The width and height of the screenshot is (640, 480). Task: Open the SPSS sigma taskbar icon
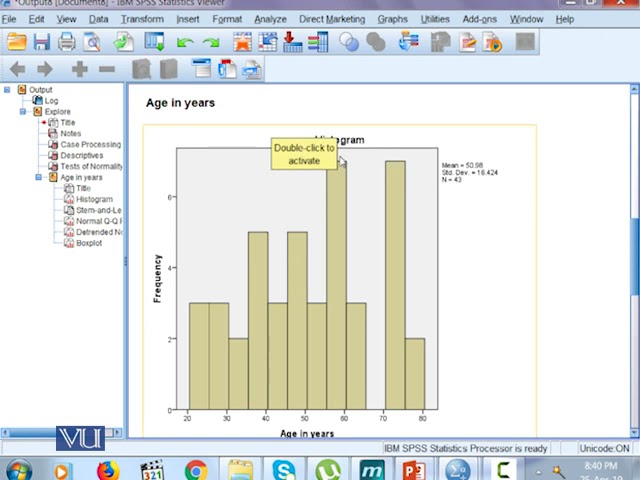(458, 470)
